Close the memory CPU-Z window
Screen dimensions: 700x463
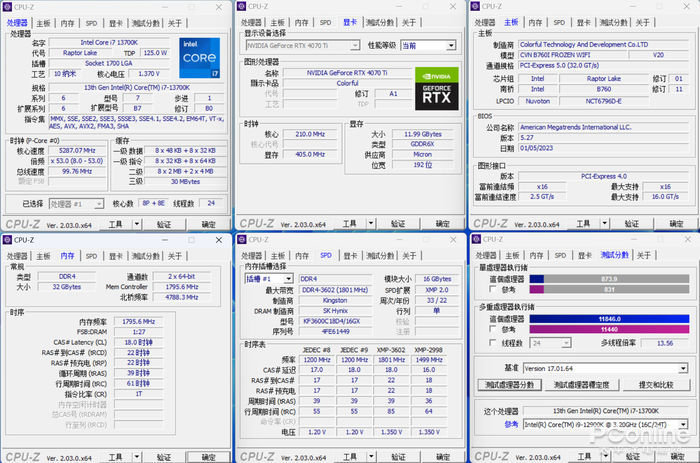pyautogui.click(x=219, y=240)
